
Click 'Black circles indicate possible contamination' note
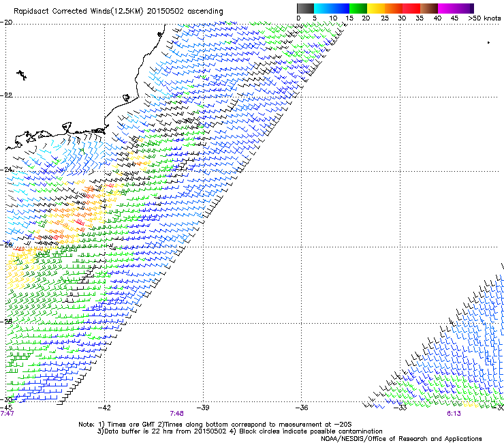pyautogui.click(x=311, y=431)
